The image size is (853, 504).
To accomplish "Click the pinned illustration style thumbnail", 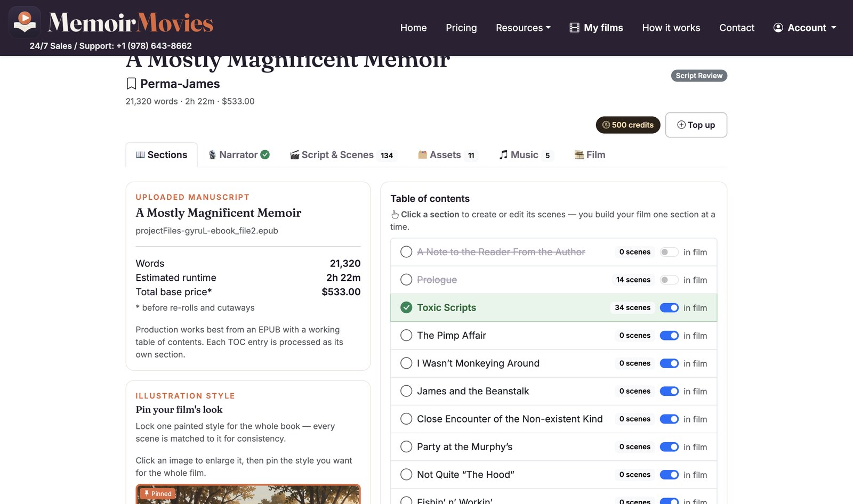I will point(248,494).
